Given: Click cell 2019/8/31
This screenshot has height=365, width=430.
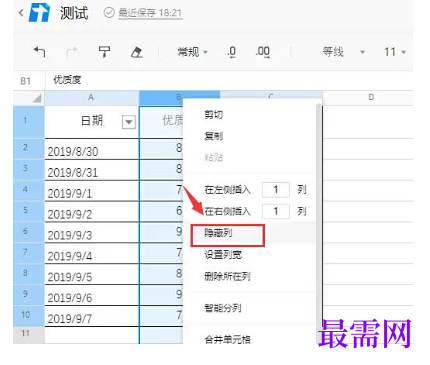Looking at the screenshot, I should click(92, 170).
